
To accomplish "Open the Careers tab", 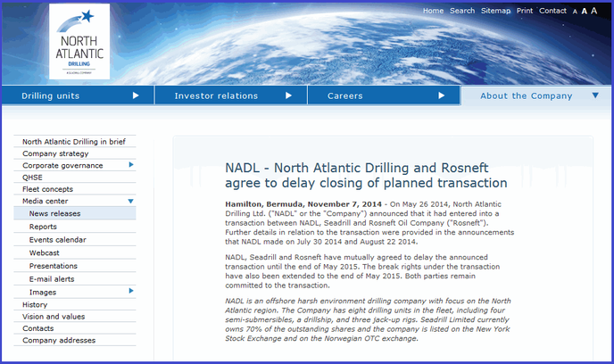I will tap(384, 95).
